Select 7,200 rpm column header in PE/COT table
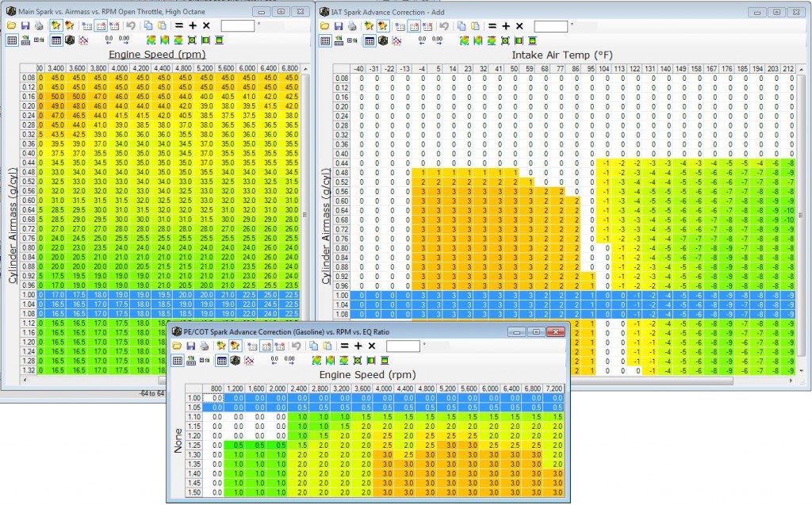 click(553, 388)
